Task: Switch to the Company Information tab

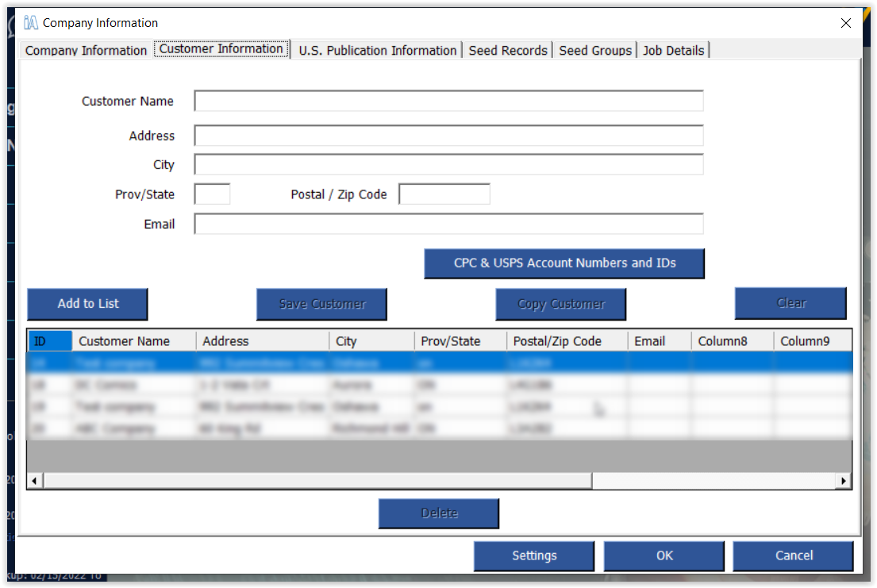Action: click(x=86, y=50)
